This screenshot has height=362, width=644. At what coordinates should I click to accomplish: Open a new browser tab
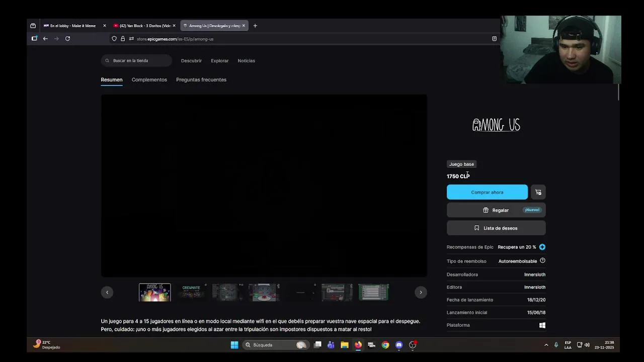pyautogui.click(x=255, y=26)
